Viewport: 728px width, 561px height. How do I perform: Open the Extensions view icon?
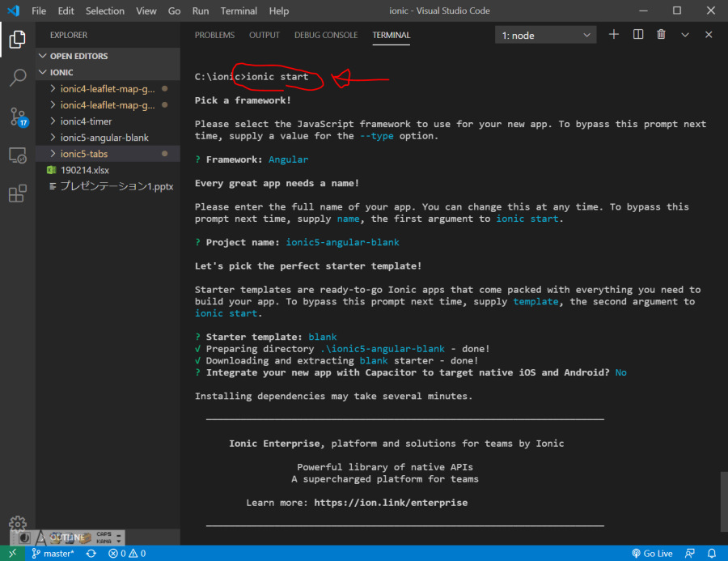18,194
